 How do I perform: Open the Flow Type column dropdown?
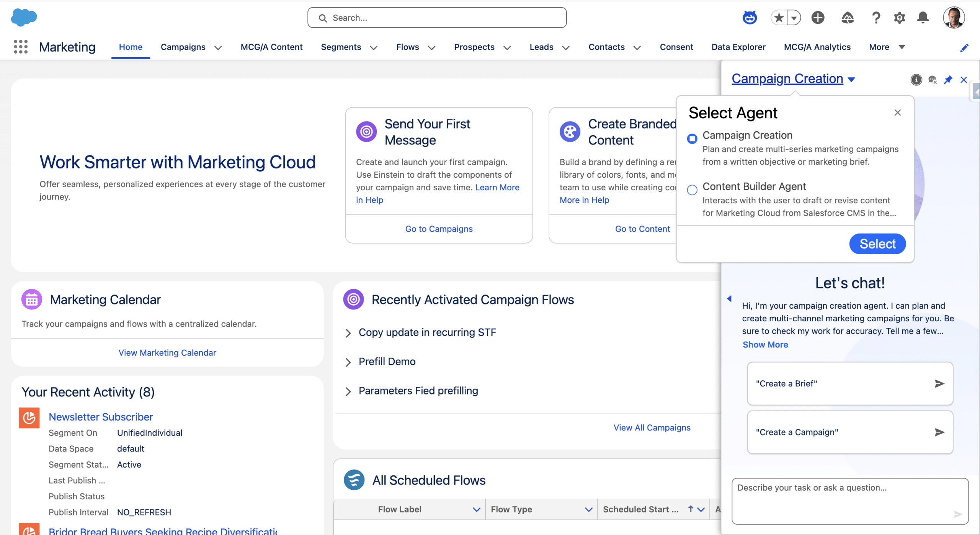click(x=588, y=509)
